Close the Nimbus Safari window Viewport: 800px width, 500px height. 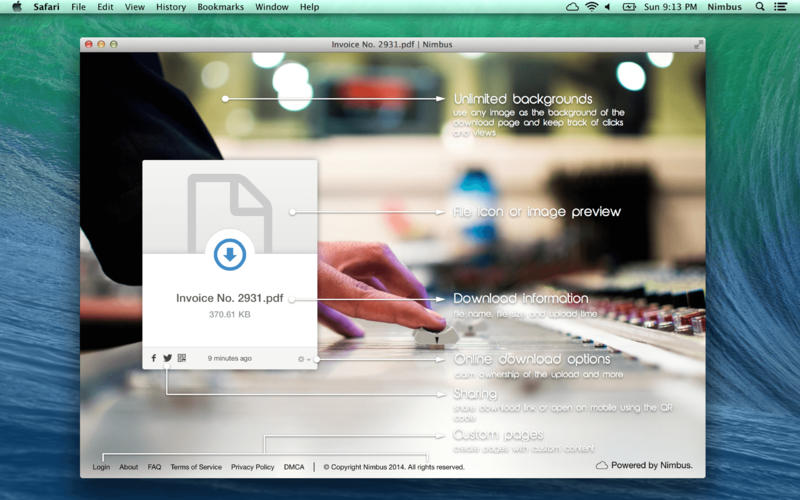(89, 44)
